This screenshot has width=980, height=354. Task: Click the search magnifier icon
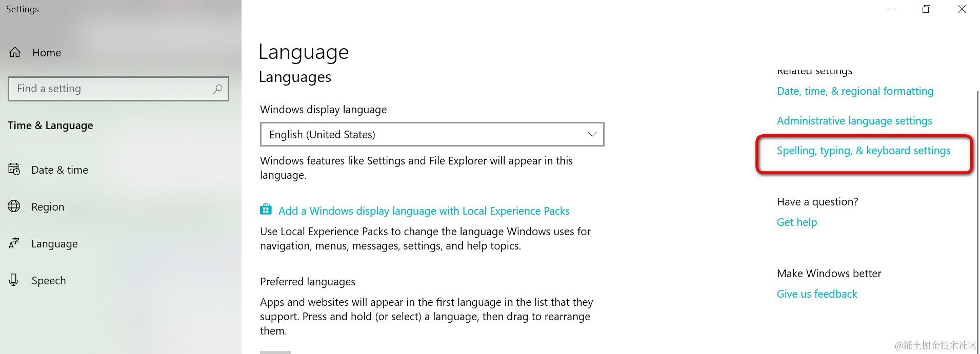click(x=218, y=89)
